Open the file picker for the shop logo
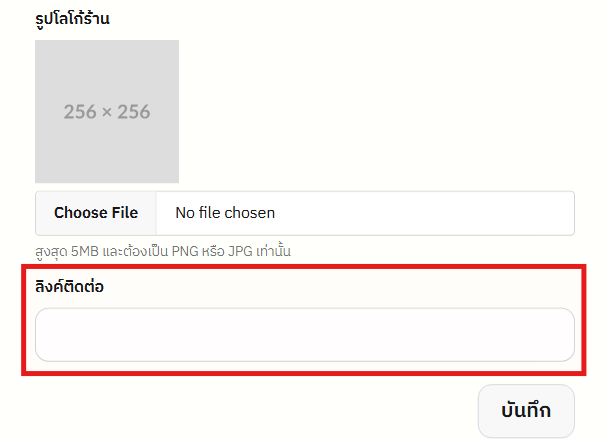Viewport: 607px width, 439px height. [96, 213]
